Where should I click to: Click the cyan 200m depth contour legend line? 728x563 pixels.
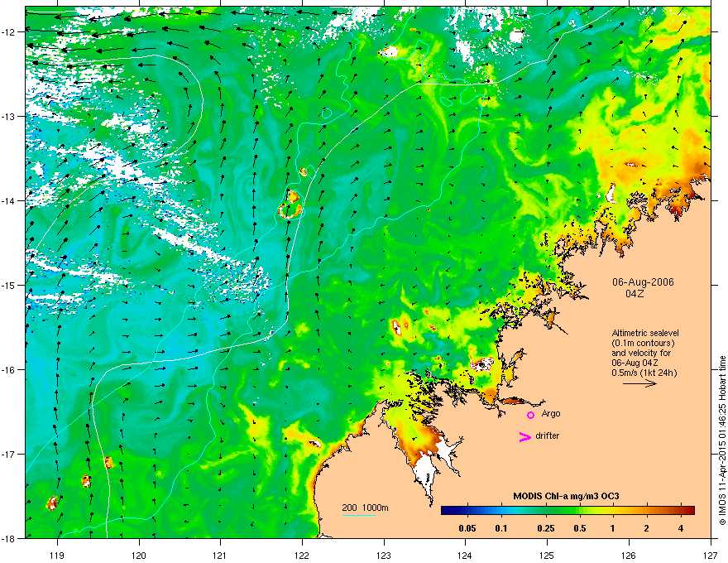pyautogui.click(x=359, y=515)
